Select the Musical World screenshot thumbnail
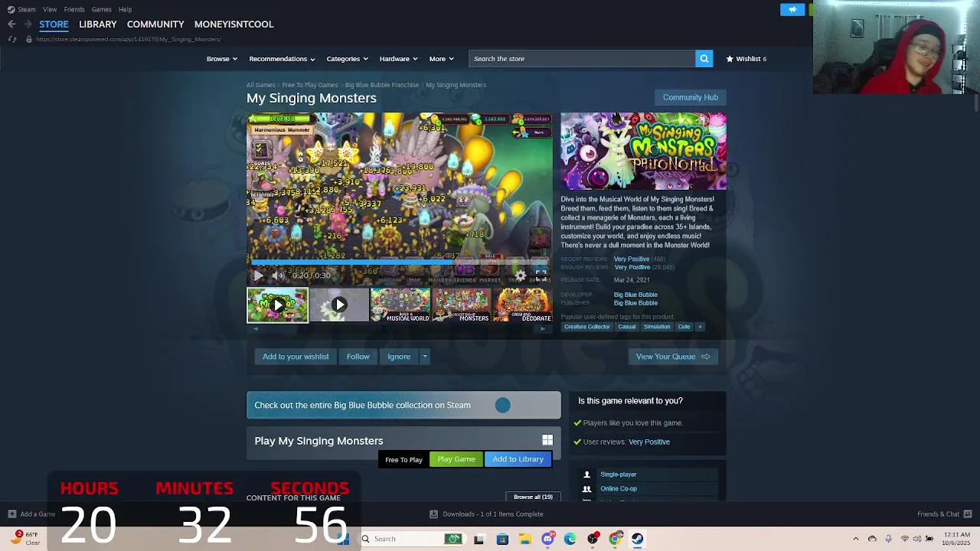The width and height of the screenshot is (980, 551). click(400, 305)
